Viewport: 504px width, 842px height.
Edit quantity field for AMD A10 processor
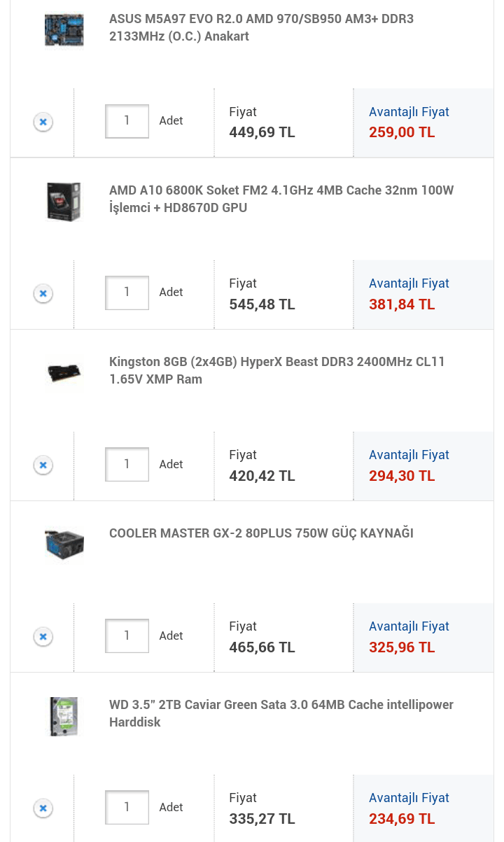point(127,293)
